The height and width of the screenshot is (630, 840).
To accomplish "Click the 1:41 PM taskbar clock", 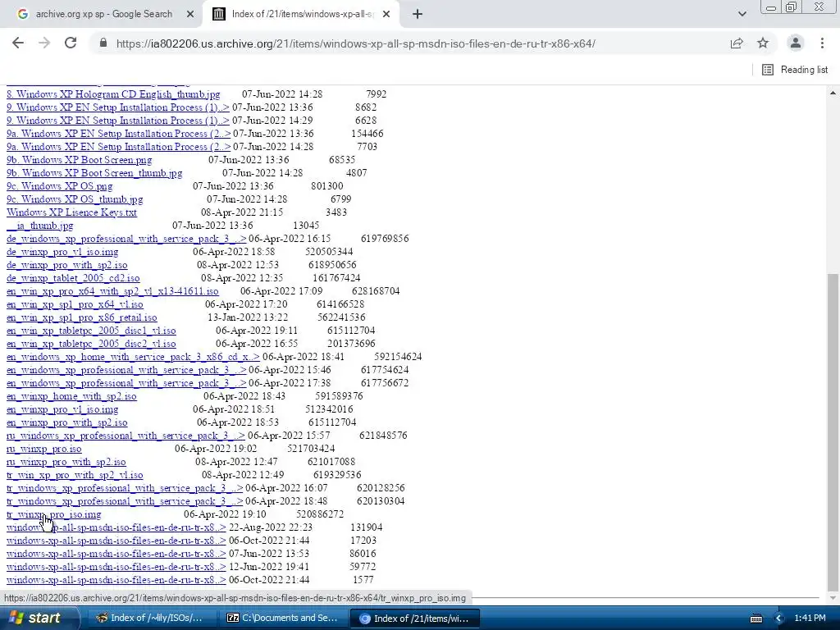I will [810, 619].
